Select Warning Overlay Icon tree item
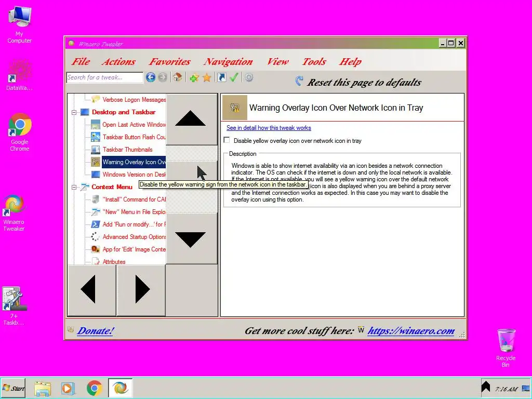 pyautogui.click(x=134, y=162)
